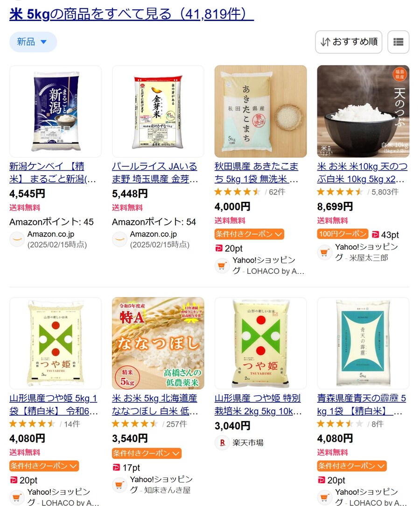Open 新潟ケンベイ まるごと新潟 product link
The width and height of the screenshot is (420, 506).
tap(53, 173)
